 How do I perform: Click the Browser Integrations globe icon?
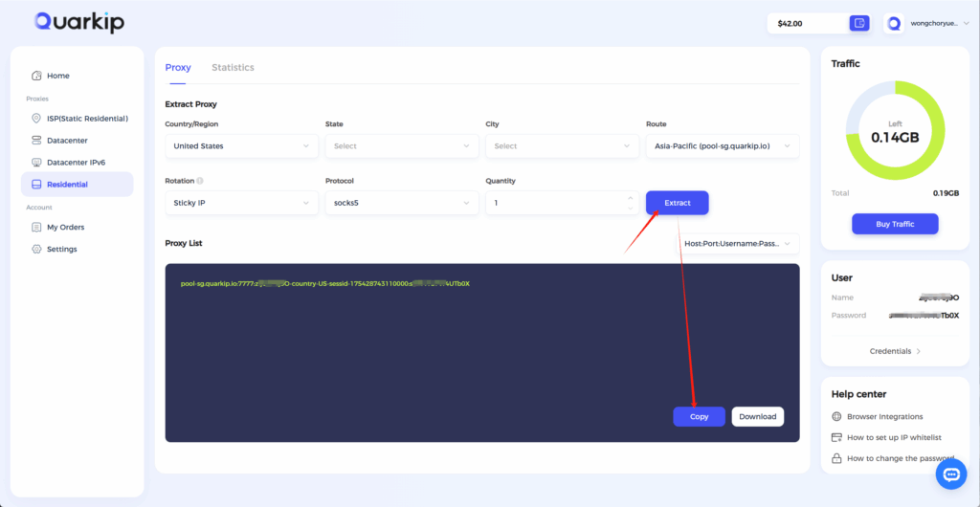tap(836, 416)
